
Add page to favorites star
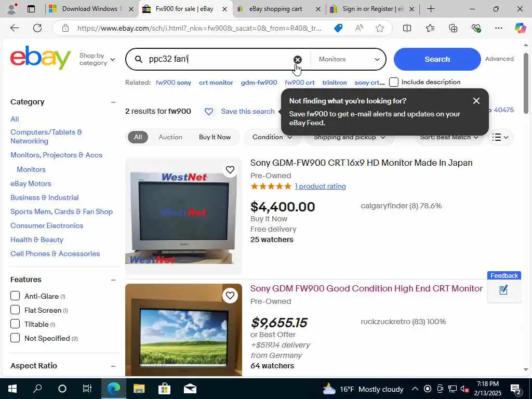point(380,28)
